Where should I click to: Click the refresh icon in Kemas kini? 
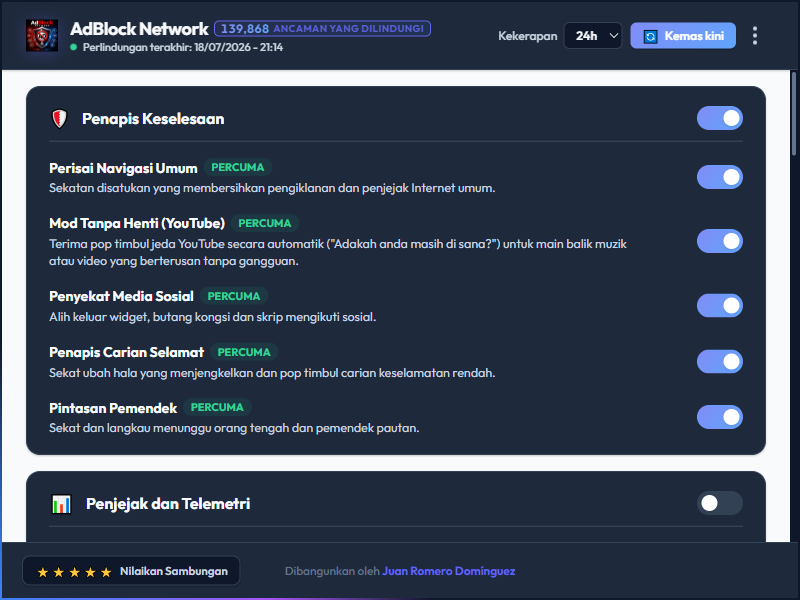[650, 36]
